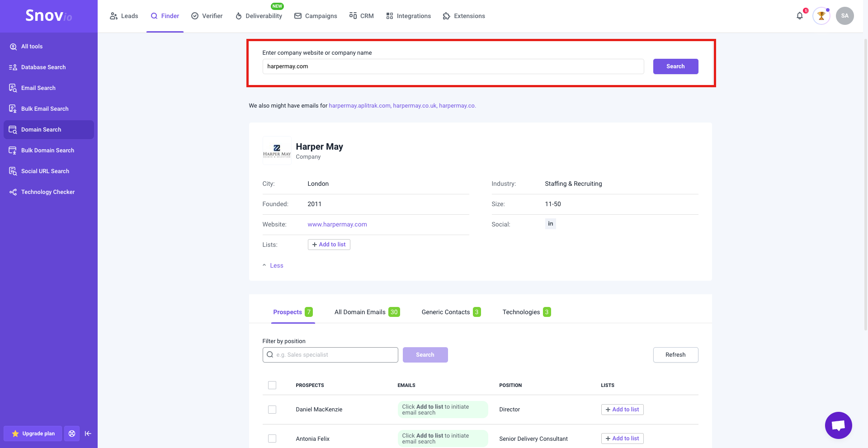This screenshot has width=868, height=448.
Task: Add Daniel MacKenzie to list
Action: coord(622,410)
